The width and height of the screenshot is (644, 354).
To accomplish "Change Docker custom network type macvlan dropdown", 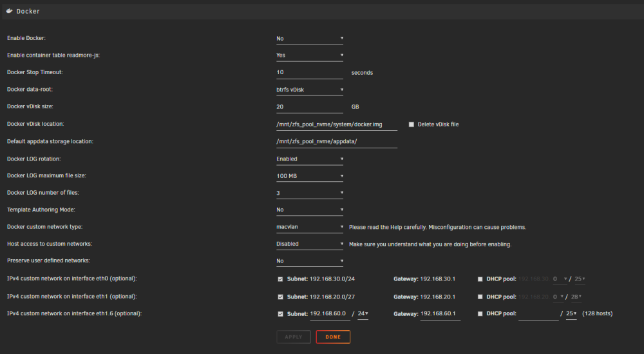I will coord(310,227).
